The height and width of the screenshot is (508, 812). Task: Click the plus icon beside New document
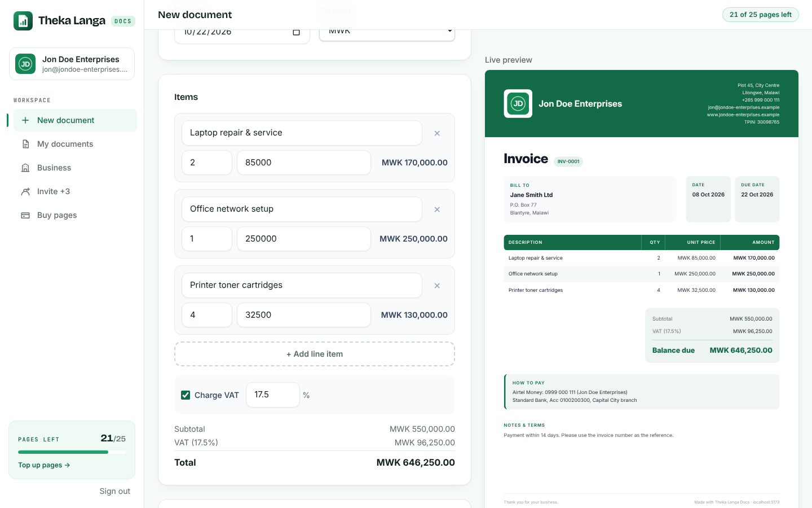tap(25, 120)
